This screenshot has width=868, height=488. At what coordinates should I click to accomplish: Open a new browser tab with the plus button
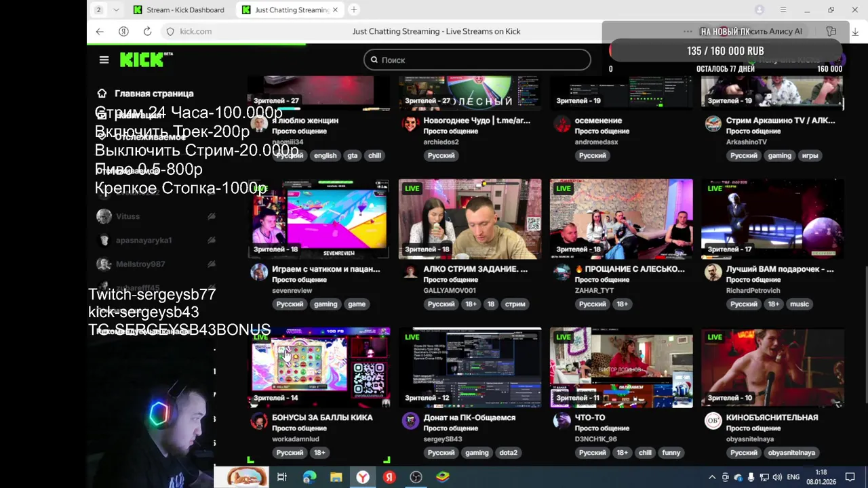[x=353, y=9]
